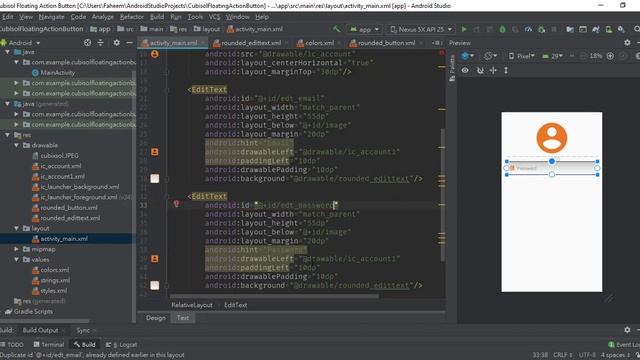Screen dimensions: 640x360
Task: Open the Navigate menu
Action: pyautogui.click(x=51, y=17)
